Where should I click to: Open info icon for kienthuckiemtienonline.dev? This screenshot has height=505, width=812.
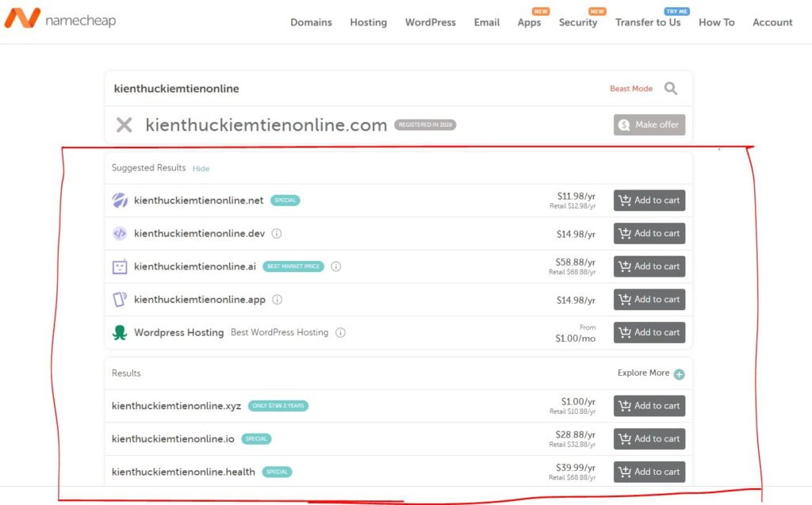(x=277, y=234)
